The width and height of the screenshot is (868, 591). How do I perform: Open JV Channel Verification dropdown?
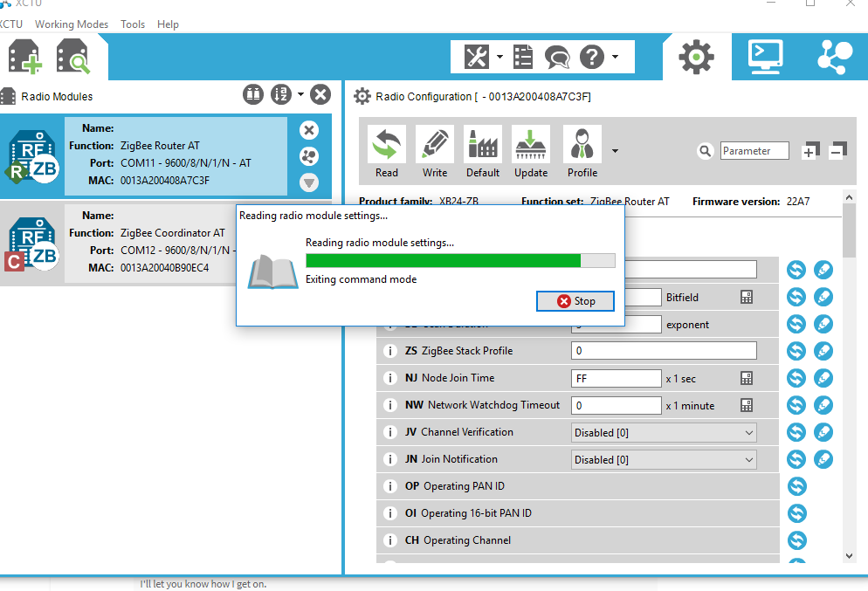(664, 433)
